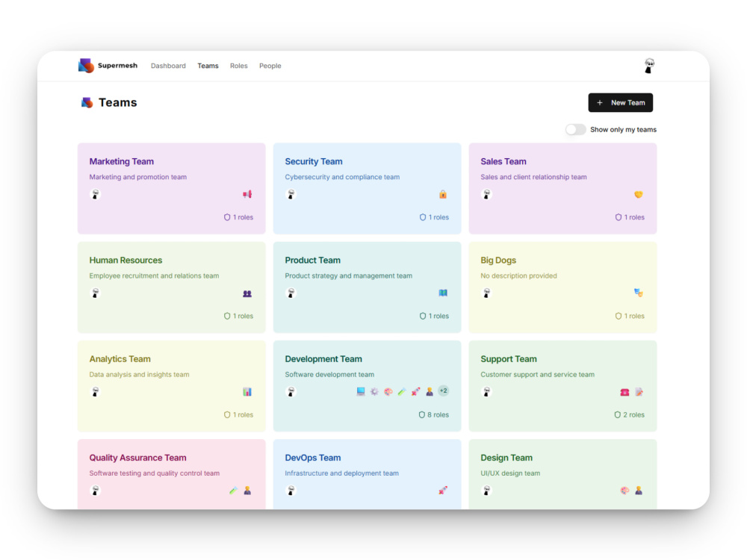Open the DevOps Team title link

point(313,458)
